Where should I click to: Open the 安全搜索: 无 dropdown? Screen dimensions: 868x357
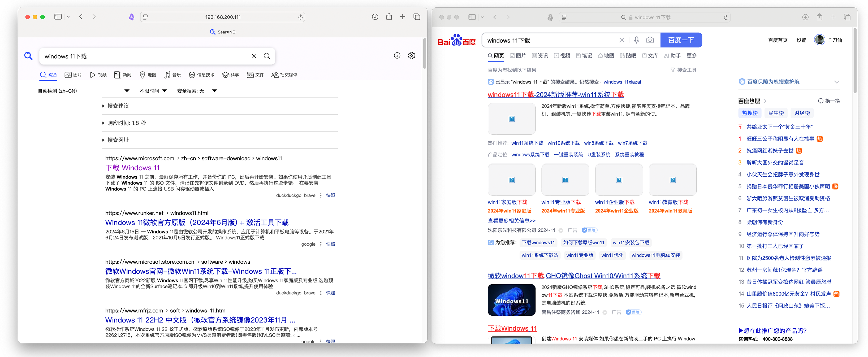point(197,91)
